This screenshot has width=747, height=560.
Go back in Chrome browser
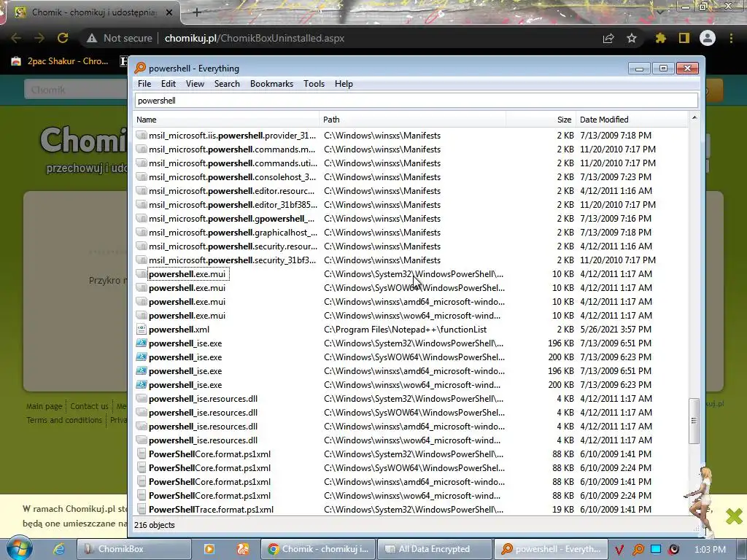click(16, 38)
